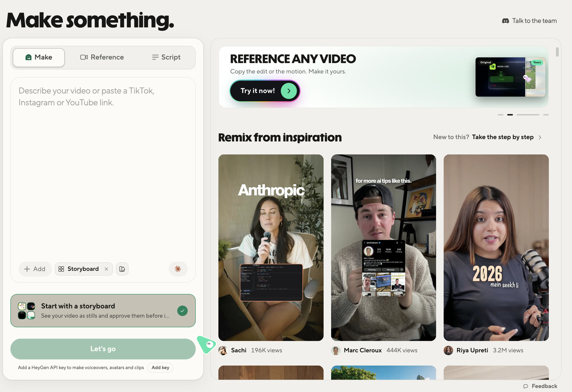Click the Reference tab camera icon
This screenshot has width=572, height=392.
point(84,57)
